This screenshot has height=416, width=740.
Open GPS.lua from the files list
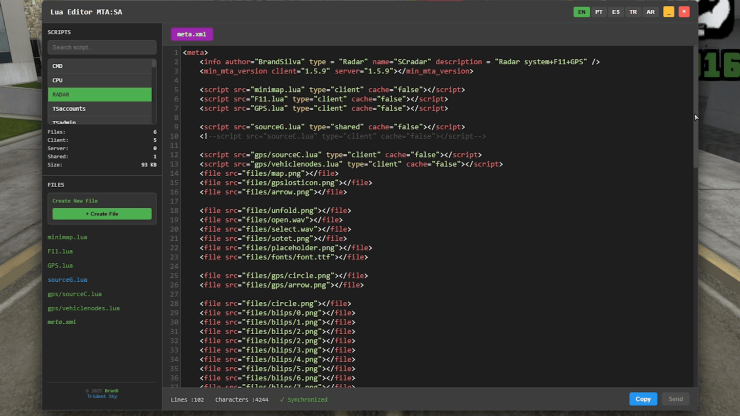pyautogui.click(x=60, y=266)
